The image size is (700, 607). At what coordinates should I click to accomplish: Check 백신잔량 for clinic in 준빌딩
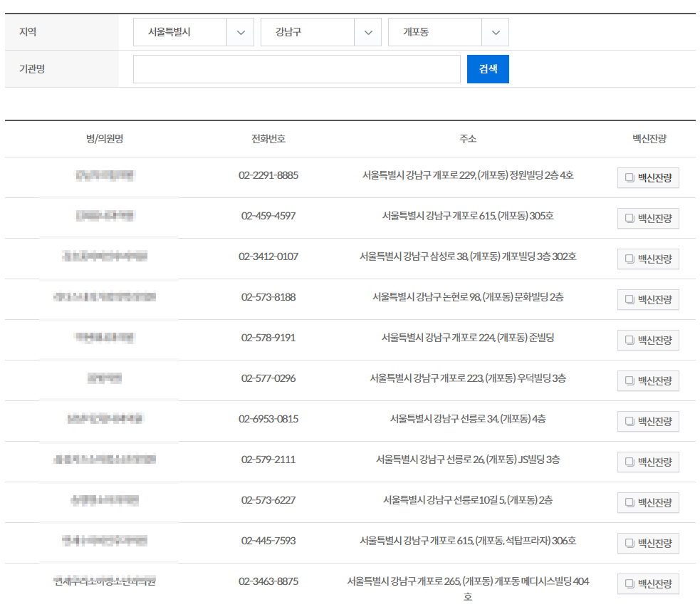[x=647, y=340]
